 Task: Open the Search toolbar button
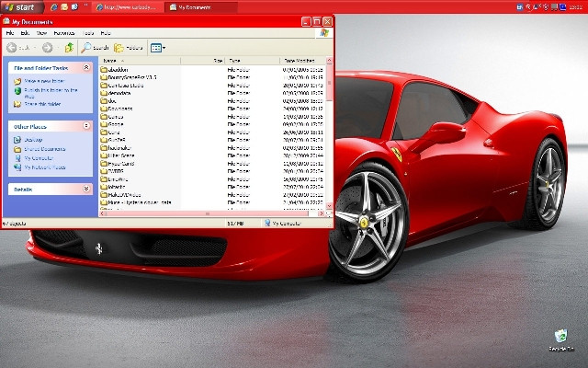coord(95,48)
